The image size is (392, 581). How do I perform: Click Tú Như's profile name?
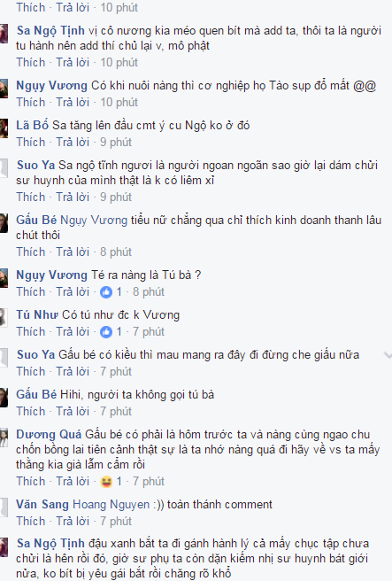point(37,315)
